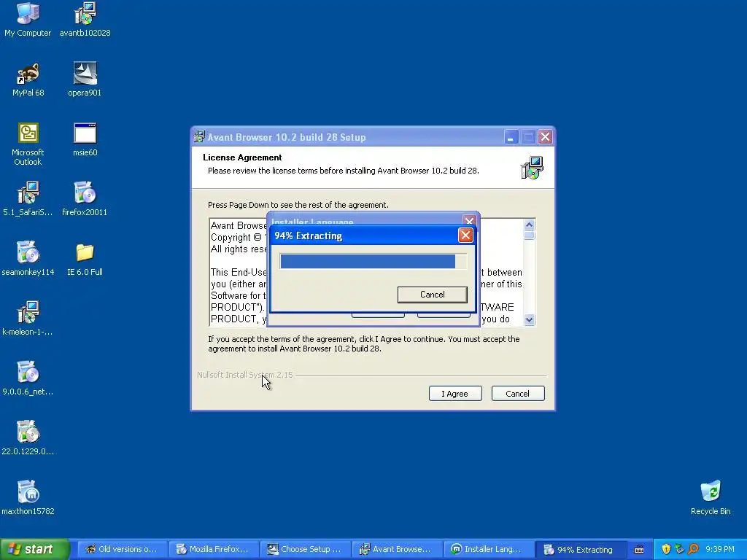Image resolution: width=747 pixels, height=560 pixels.
Task: Click the orange magnifier tray icon
Action: click(693, 549)
